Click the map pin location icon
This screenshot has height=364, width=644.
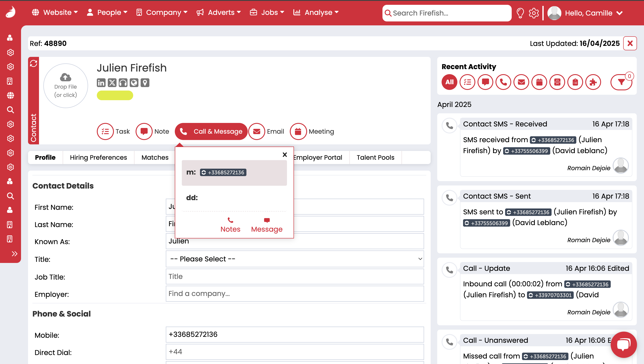[x=145, y=83]
